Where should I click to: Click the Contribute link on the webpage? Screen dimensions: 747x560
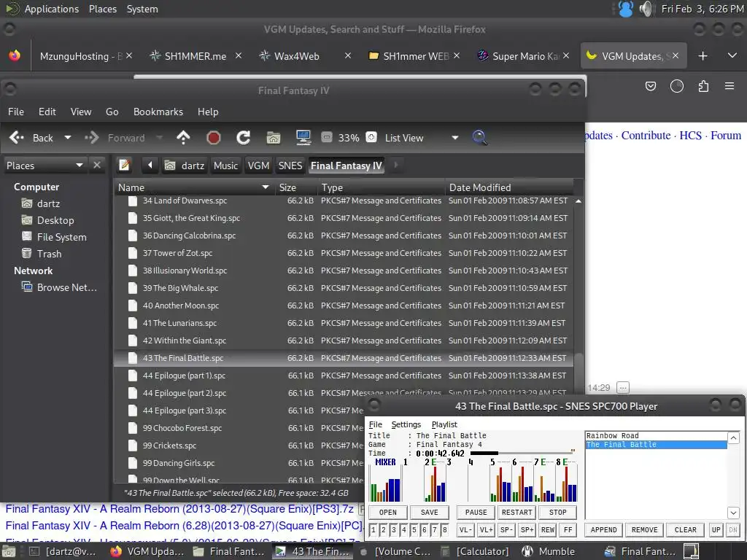(x=646, y=135)
